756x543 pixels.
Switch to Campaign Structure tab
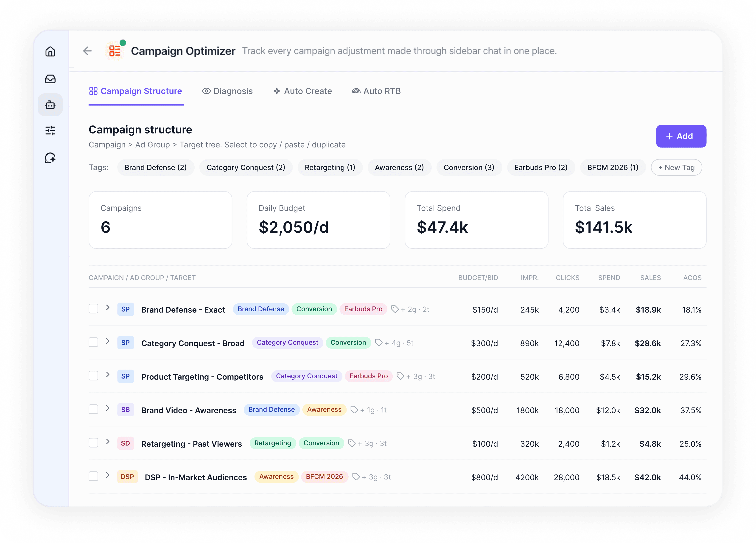(x=136, y=91)
